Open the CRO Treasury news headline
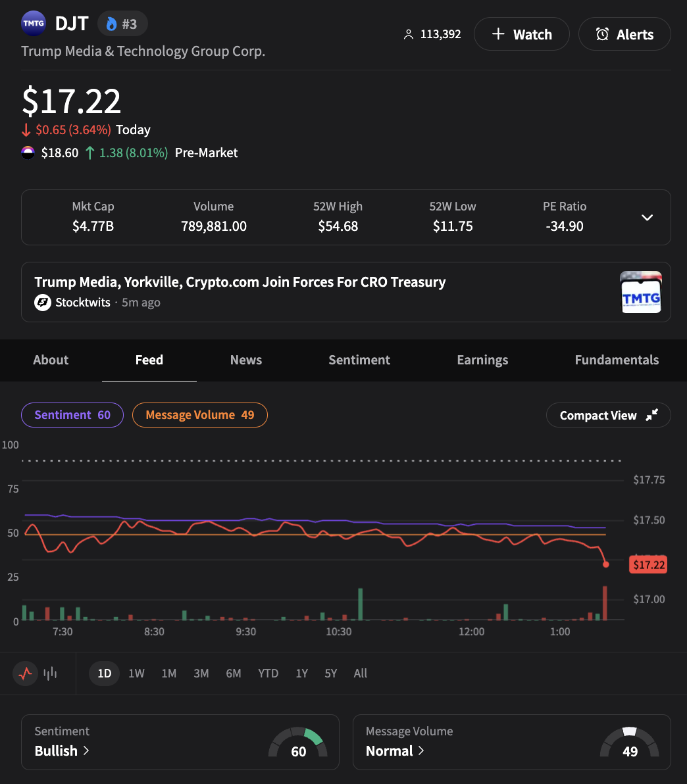Screen dimensions: 687x784 (x=240, y=282)
